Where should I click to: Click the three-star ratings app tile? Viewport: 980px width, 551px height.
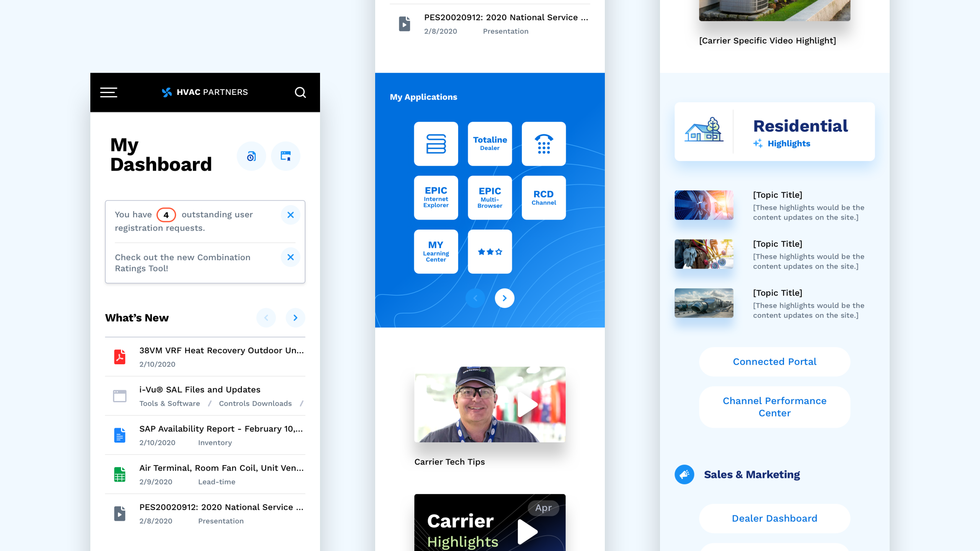coord(490,251)
